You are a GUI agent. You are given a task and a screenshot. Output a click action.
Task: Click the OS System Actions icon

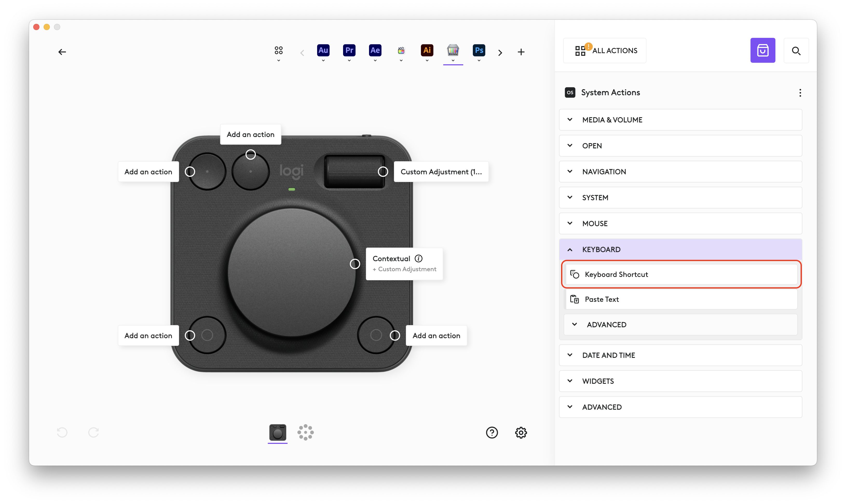[x=570, y=92]
